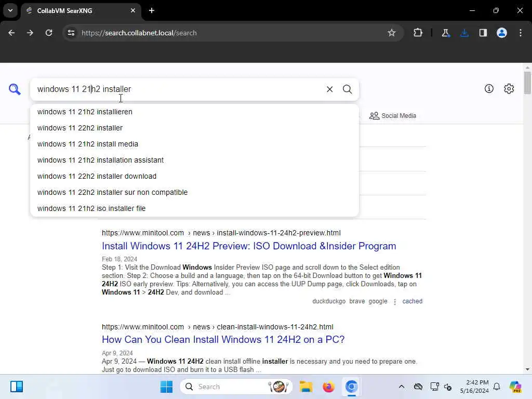This screenshot has width=532, height=399.
Task: Open the Widgets panel on taskbar
Action: pyautogui.click(x=16, y=387)
